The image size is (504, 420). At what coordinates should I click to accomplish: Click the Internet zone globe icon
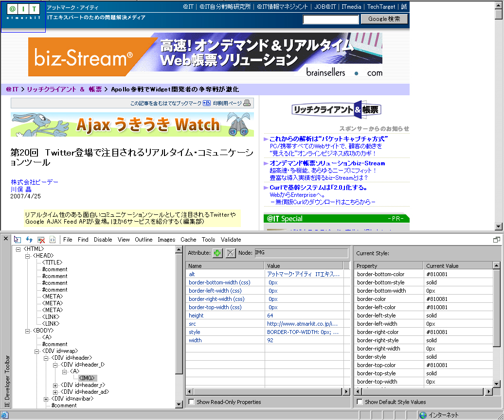423,415
